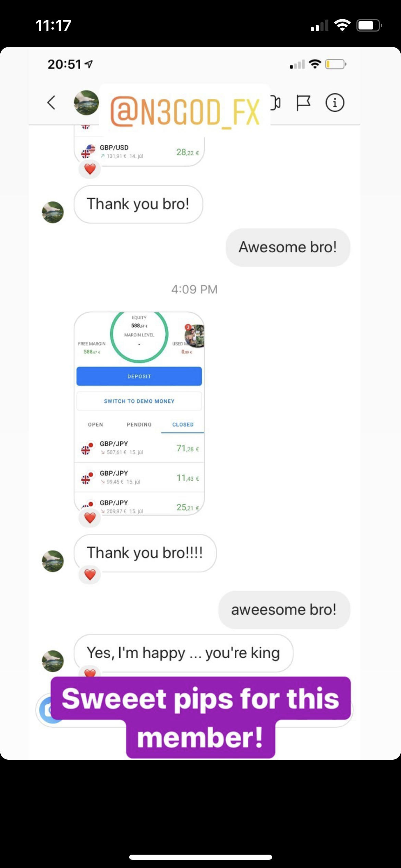Open the info circle icon in header
401x868 pixels.
click(x=335, y=103)
